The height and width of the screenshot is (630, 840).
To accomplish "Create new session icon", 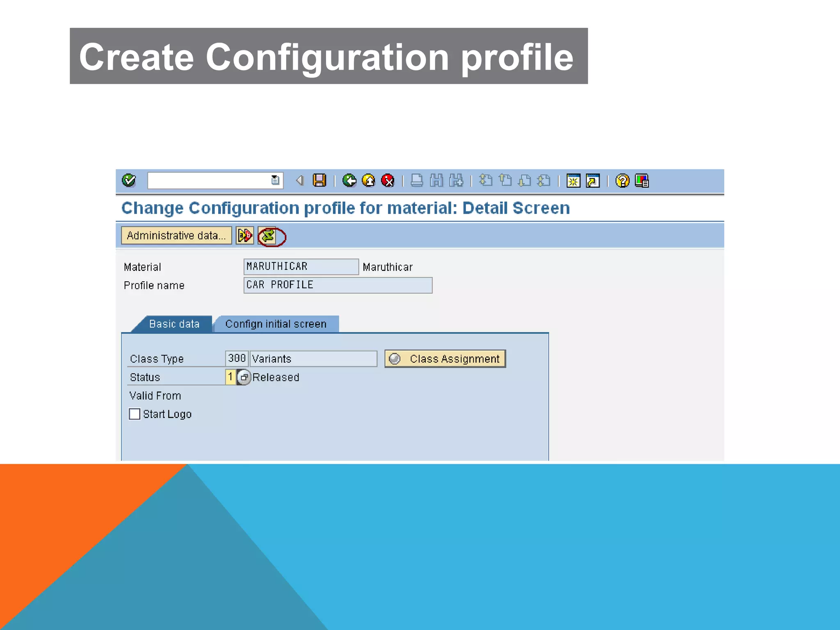I will click(x=573, y=180).
